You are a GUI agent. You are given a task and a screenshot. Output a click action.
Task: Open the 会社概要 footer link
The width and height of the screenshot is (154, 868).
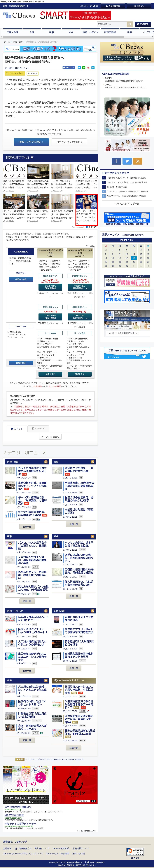(7, 849)
